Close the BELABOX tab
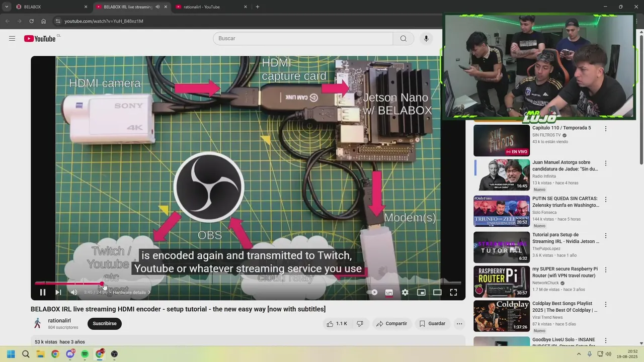The height and width of the screenshot is (362, 644). 86,7
